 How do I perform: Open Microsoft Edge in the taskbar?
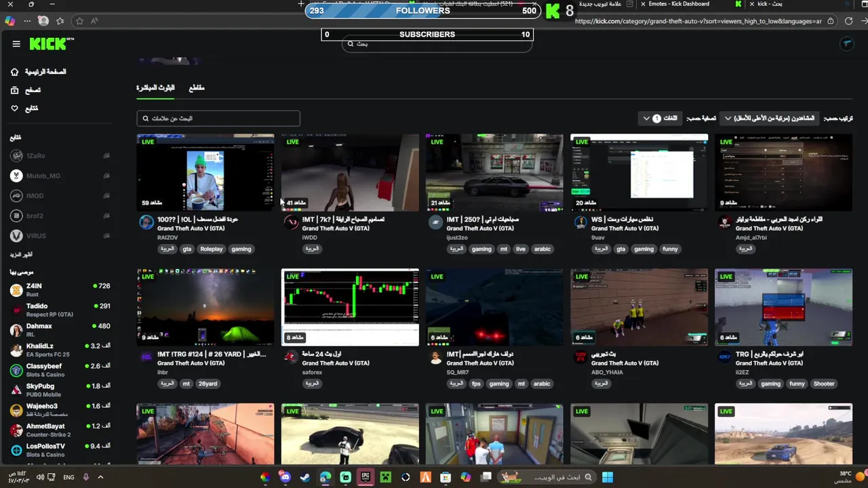click(325, 477)
